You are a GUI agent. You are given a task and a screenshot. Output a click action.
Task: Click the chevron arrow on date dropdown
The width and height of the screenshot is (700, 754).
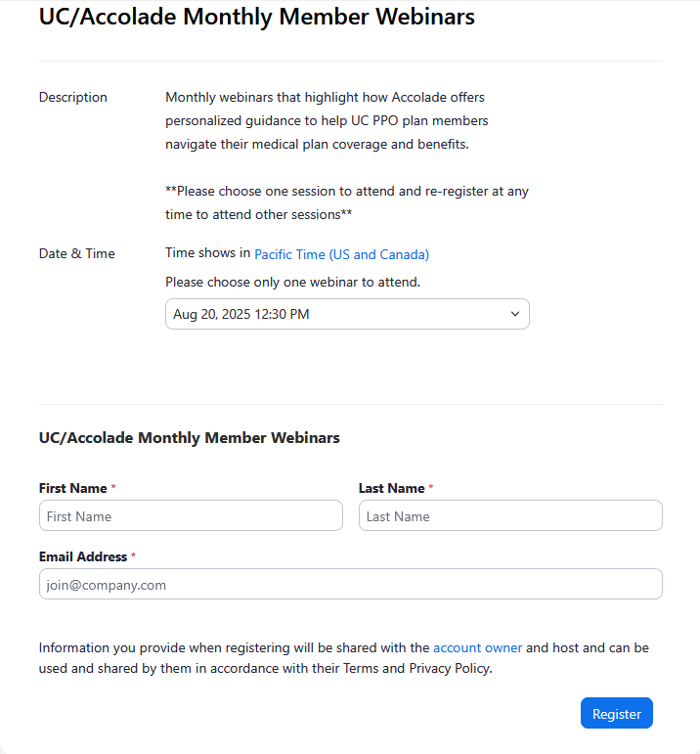(x=515, y=314)
